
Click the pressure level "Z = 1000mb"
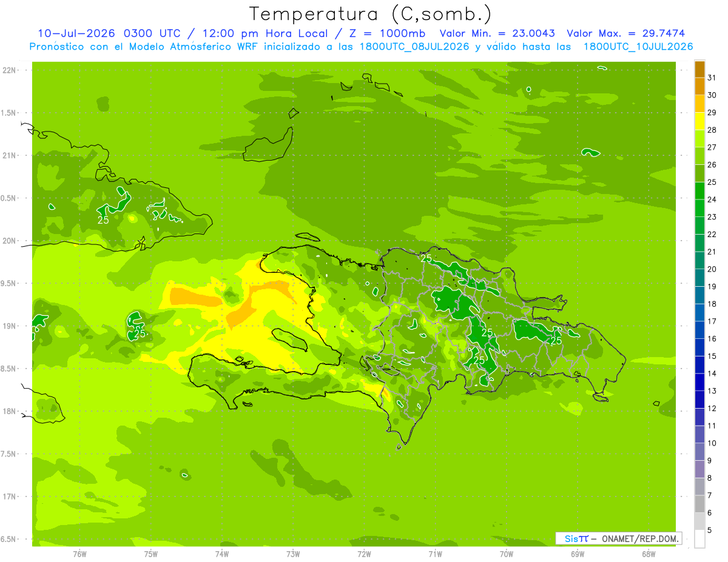click(386, 33)
